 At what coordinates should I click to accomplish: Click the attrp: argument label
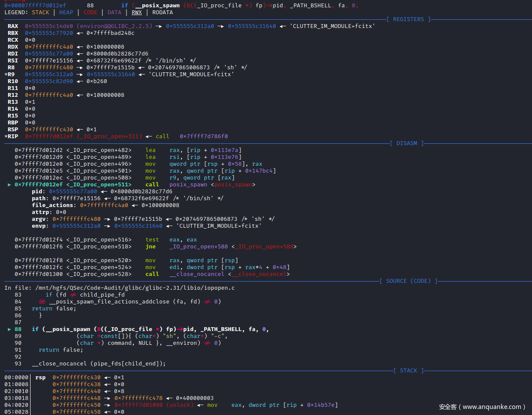(42, 212)
